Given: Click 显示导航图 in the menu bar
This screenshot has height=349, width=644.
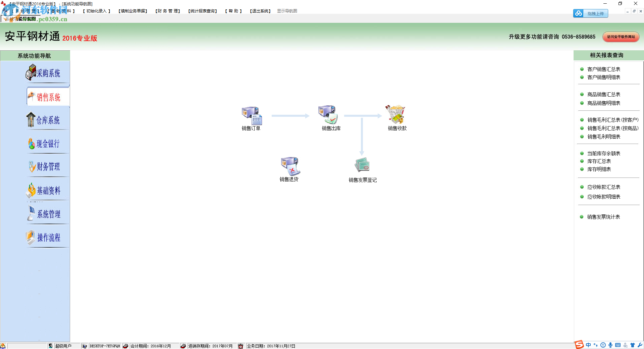Looking at the screenshot, I should tap(287, 11).
